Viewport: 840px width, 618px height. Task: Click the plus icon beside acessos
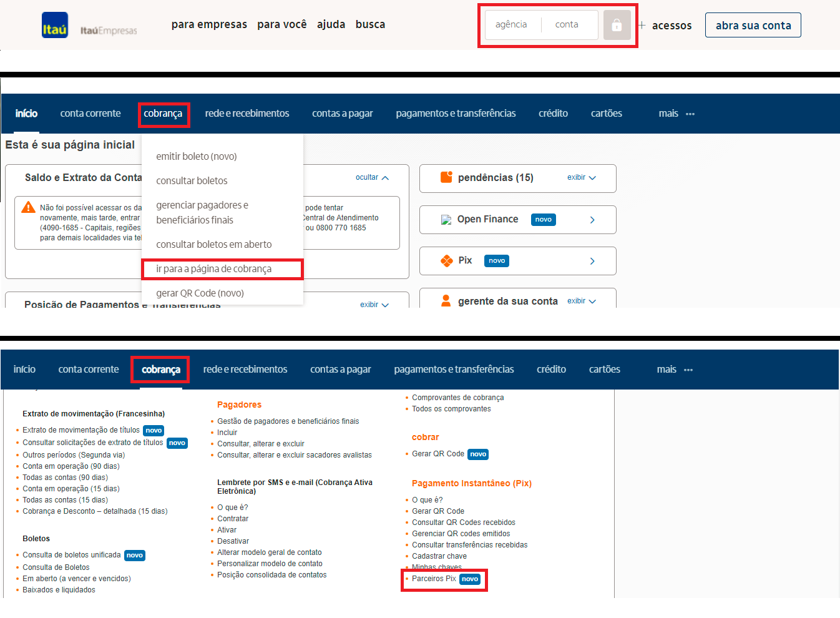pos(642,26)
